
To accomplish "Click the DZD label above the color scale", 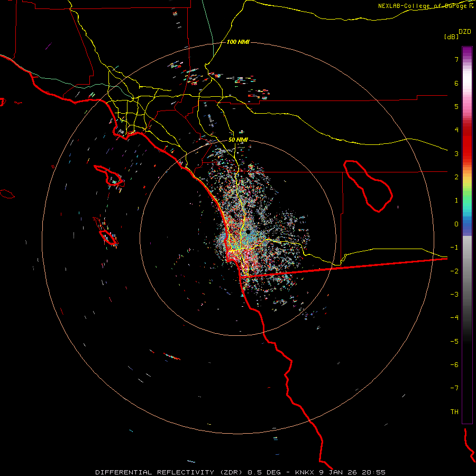I will coord(465,32).
